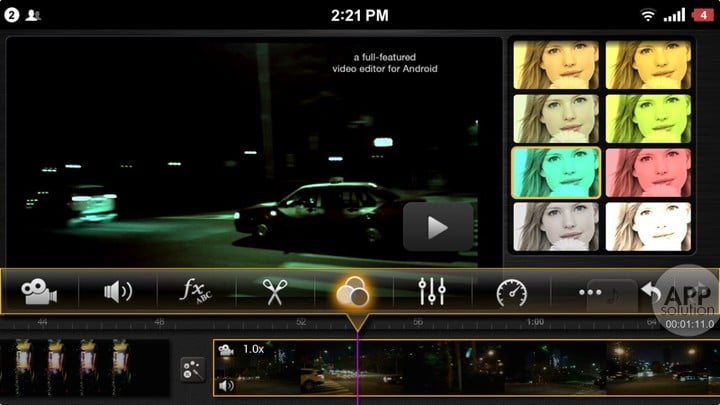Apply the lime green filter thumbnail
Viewport: 720px width, 405px height.
(x=648, y=119)
